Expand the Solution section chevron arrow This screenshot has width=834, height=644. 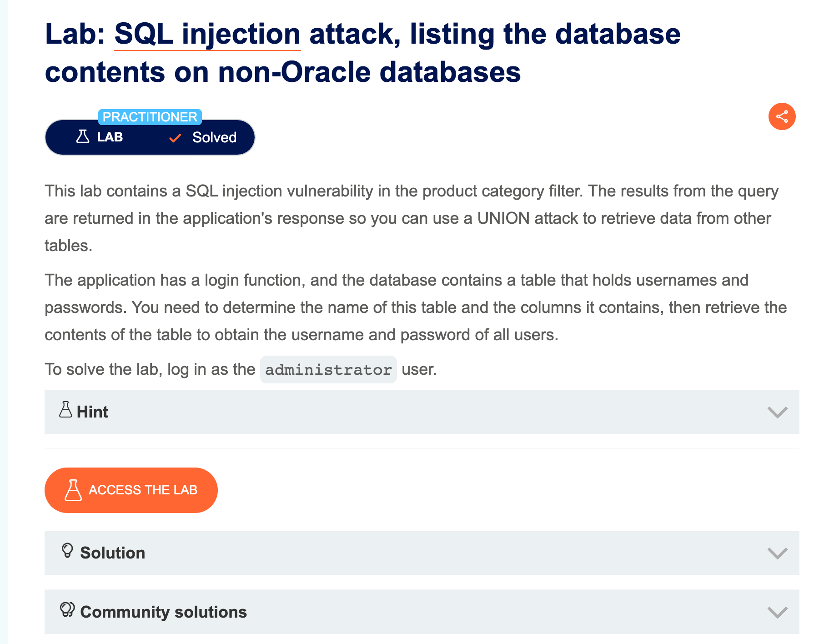pos(777,553)
